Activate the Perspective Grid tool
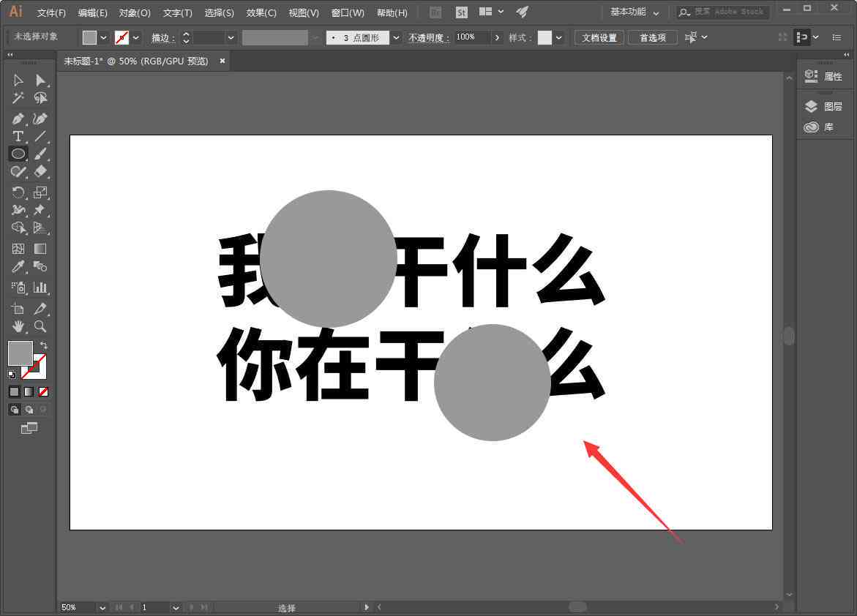This screenshot has width=857, height=616. pyautogui.click(x=40, y=228)
